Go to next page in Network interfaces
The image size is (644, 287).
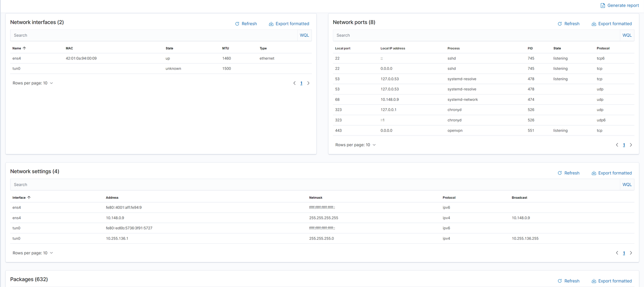(308, 83)
